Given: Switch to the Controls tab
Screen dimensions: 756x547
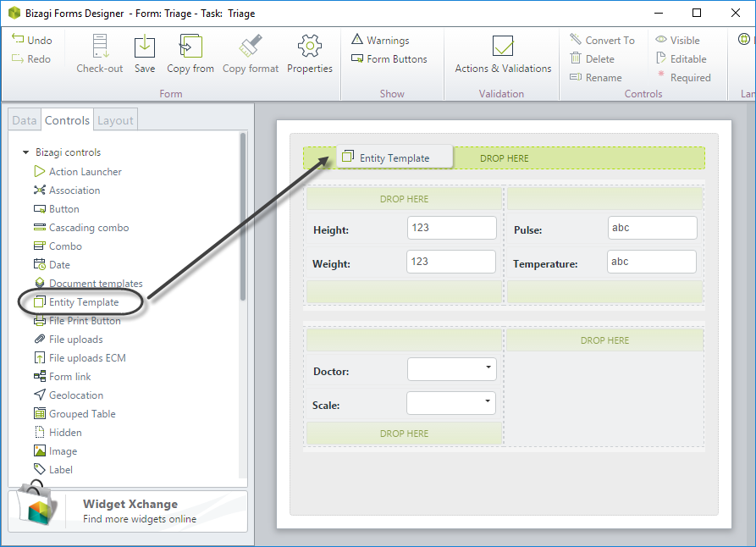Looking at the screenshot, I should click(x=67, y=120).
